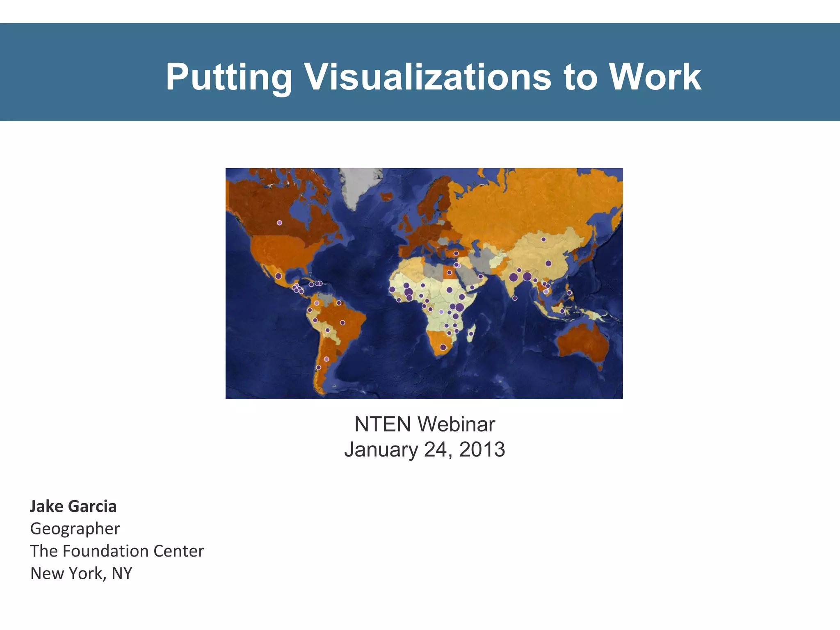Select the 'January 24, 2013' date text

425,450
